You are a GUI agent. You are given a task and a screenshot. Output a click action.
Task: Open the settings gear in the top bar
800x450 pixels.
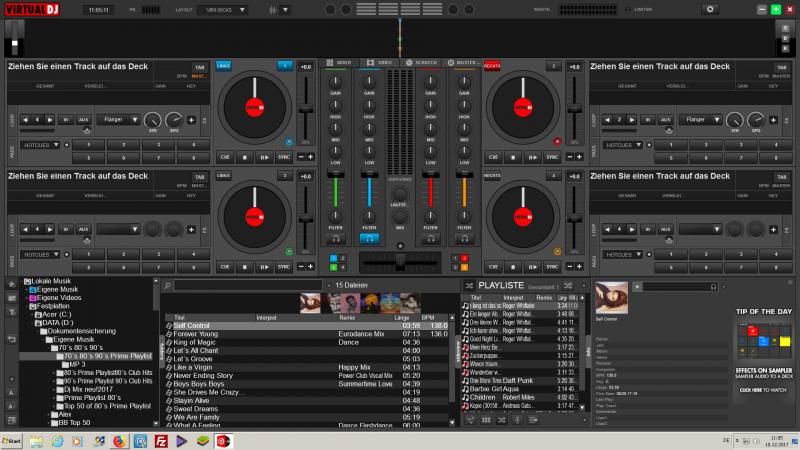[x=710, y=9]
